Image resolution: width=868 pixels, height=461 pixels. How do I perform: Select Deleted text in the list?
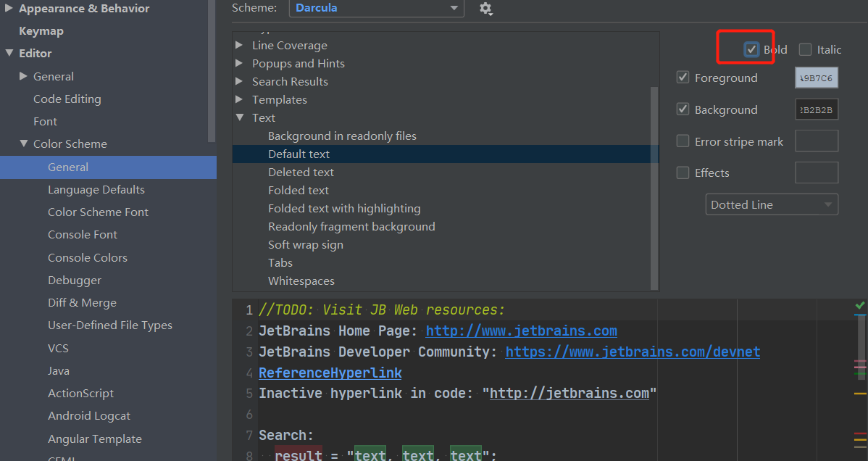click(x=301, y=172)
